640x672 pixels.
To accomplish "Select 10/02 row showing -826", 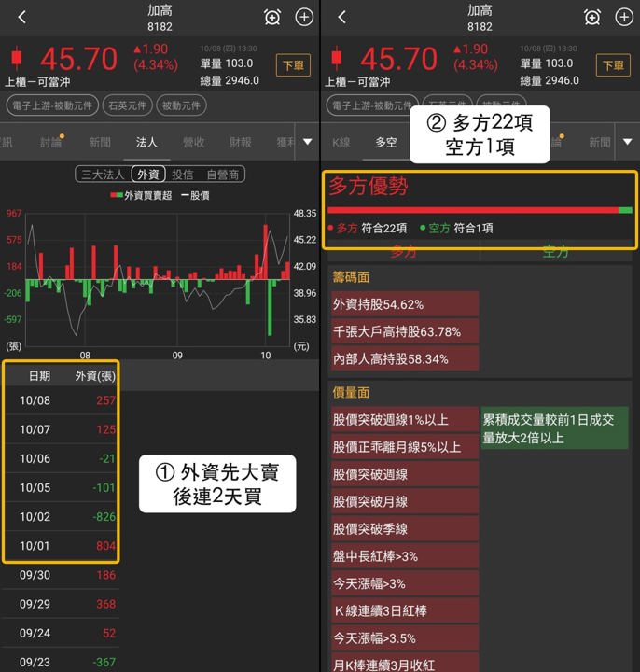I will 62,517.
